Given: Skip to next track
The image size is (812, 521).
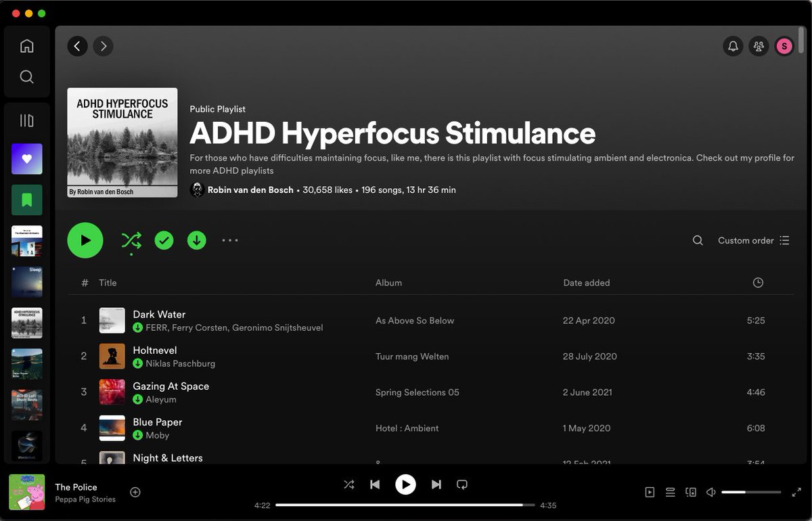Looking at the screenshot, I should [x=436, y=484].
